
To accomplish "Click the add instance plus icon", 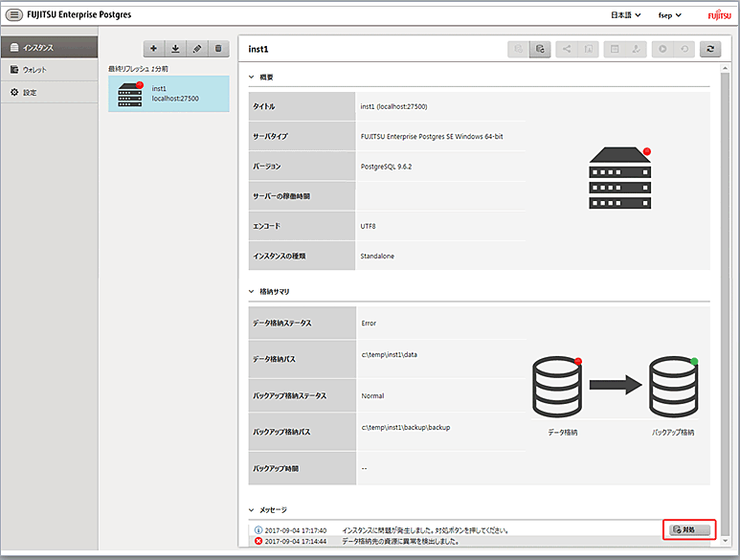I will pos(154,49).
